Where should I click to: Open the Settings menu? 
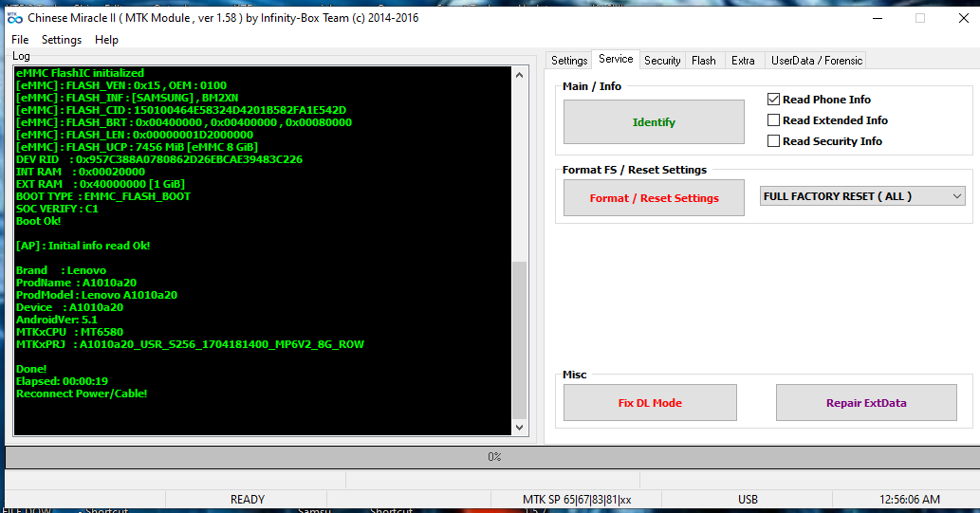point(62,40)
